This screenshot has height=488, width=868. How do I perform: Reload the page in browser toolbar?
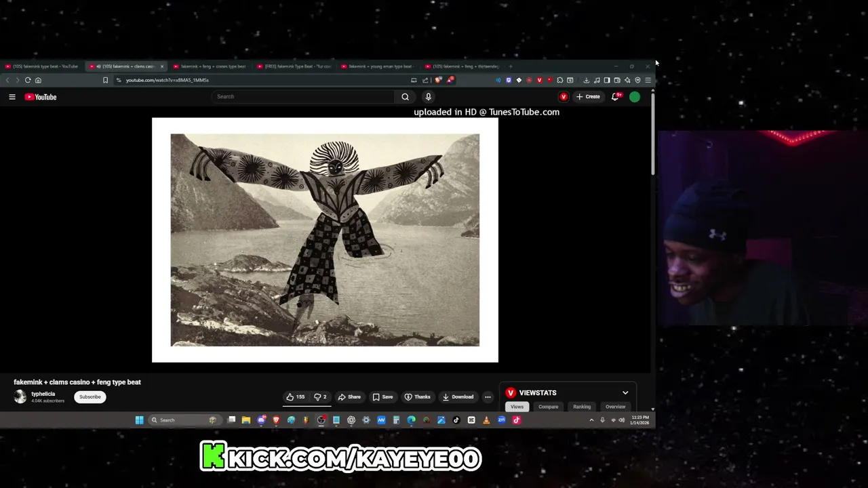28,80
